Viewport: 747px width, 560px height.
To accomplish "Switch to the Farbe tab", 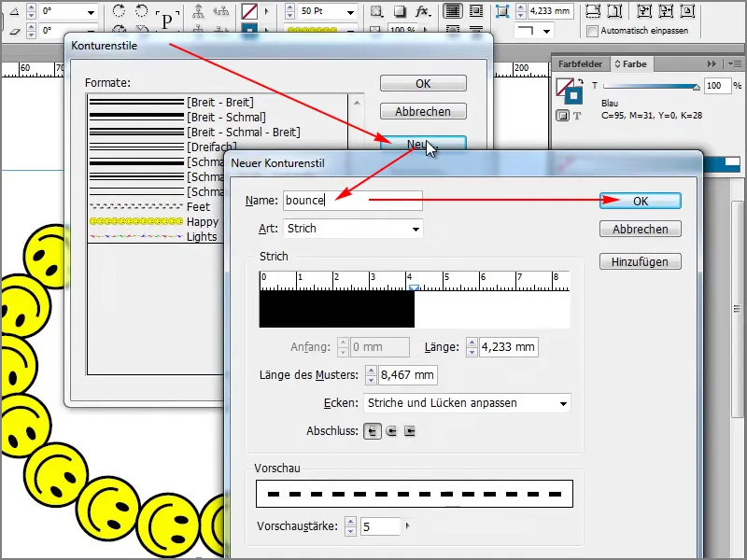I will point(631,63).
